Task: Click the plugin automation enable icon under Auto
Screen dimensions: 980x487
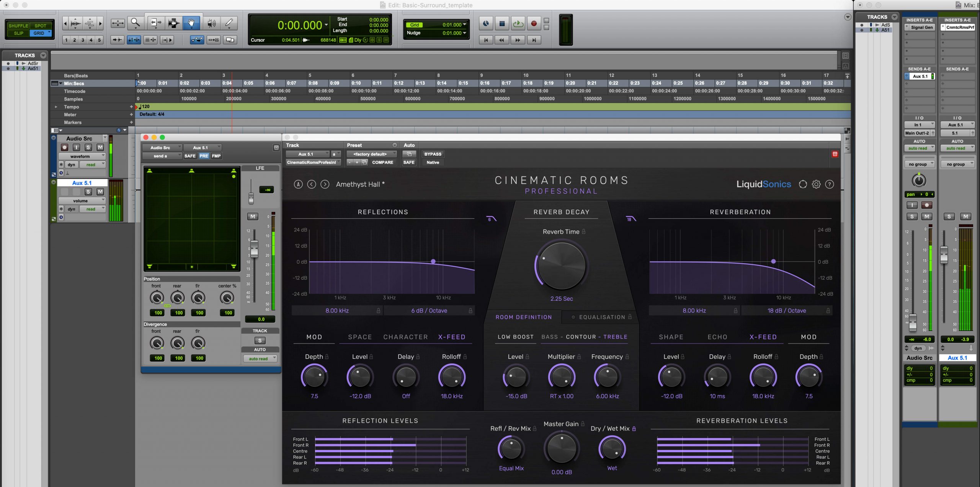Action: pos(409,154)
